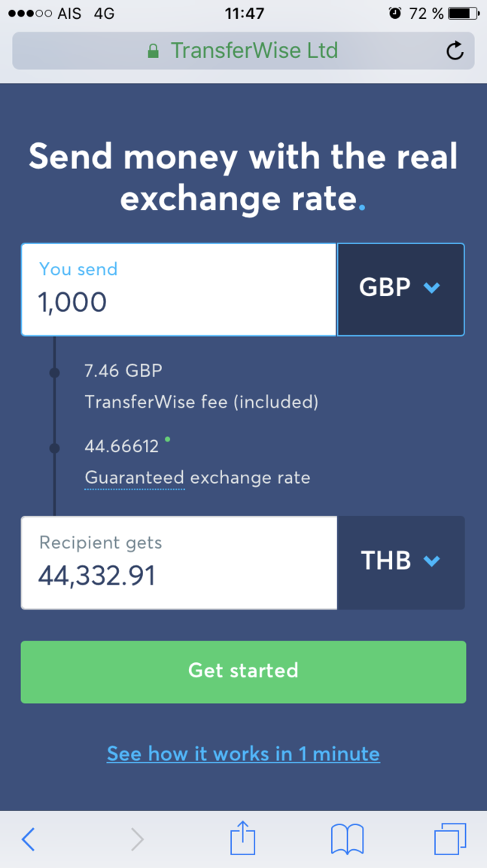This screenshot has width=487, height=868.
Task: Open the Guaranteed exchange rate info link
Action: click(135, 478)
